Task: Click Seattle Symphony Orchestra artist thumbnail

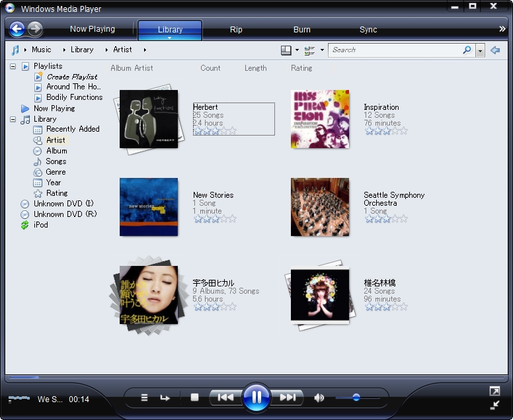Action: (320, 207)
